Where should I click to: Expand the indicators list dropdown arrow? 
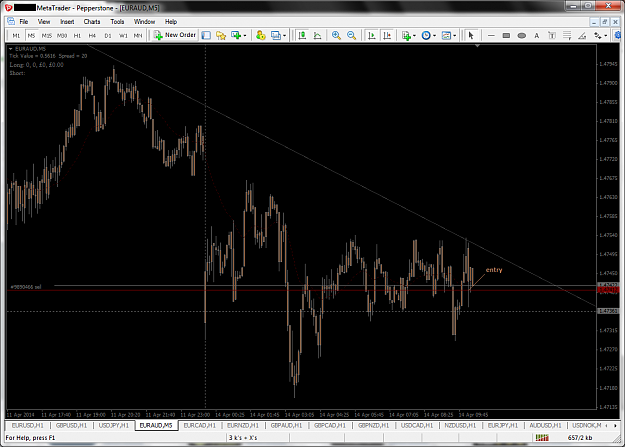(415, 35)
